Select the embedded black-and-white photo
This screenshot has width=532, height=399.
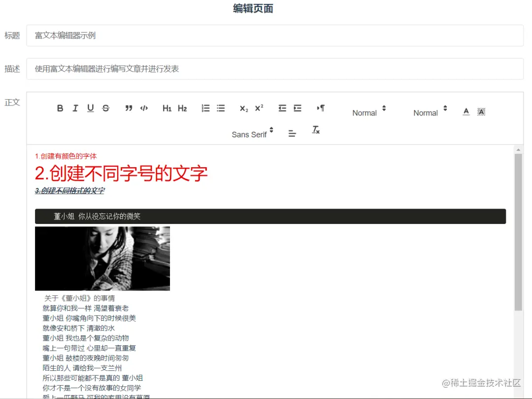102,258
